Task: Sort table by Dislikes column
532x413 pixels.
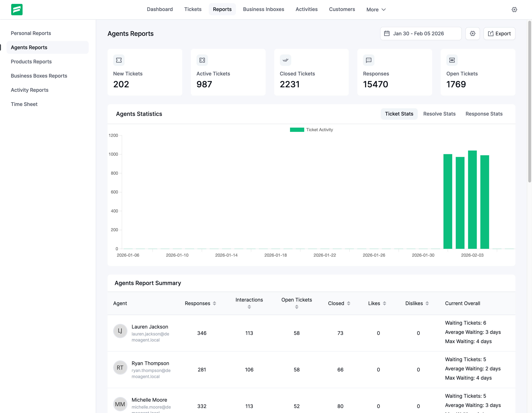Action: pos(427,303)
